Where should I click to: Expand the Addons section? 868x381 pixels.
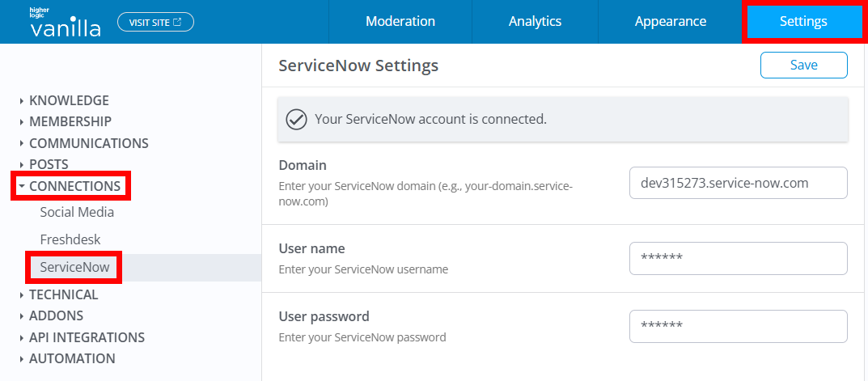(56, 315)
